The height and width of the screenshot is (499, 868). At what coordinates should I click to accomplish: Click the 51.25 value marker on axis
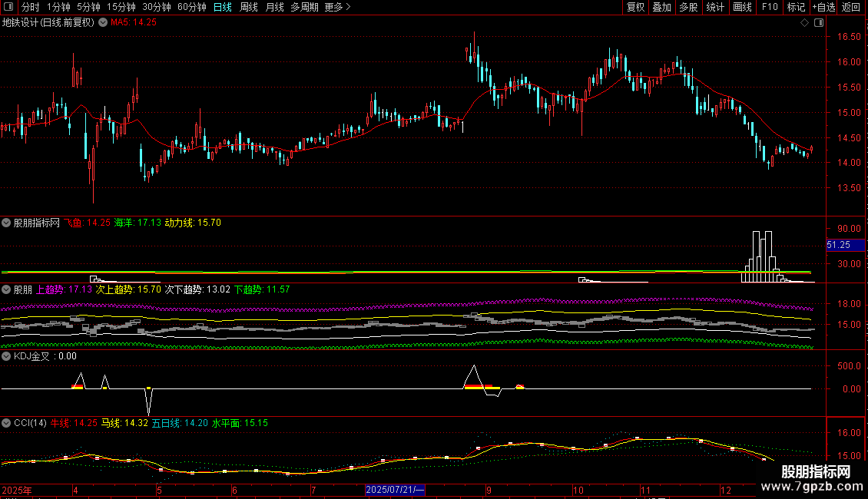click(845, 245)
